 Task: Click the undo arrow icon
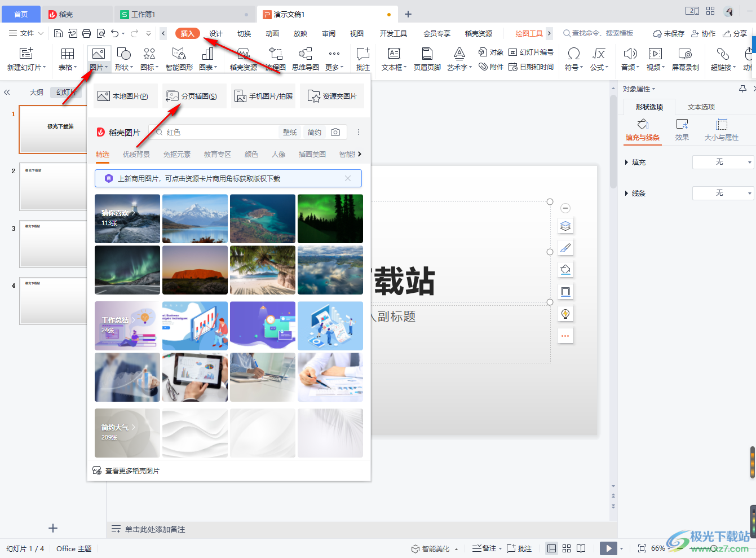point(115,33)
